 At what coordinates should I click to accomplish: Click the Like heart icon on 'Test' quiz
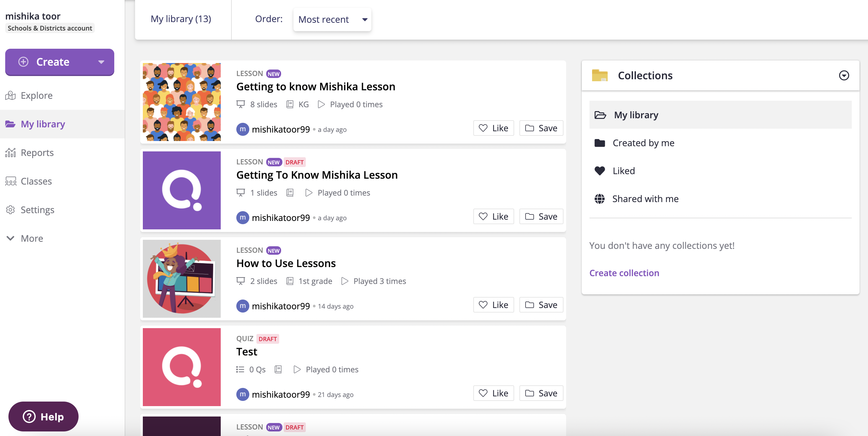[x=483, y=393]
